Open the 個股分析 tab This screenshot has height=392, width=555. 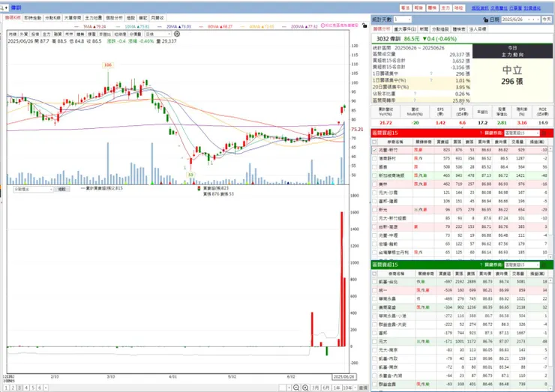click(114, 18)
